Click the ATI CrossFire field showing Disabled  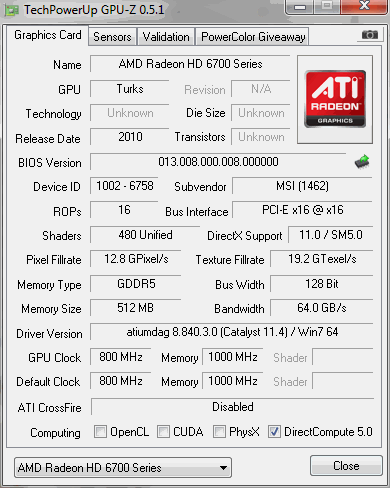pos(233,407)
